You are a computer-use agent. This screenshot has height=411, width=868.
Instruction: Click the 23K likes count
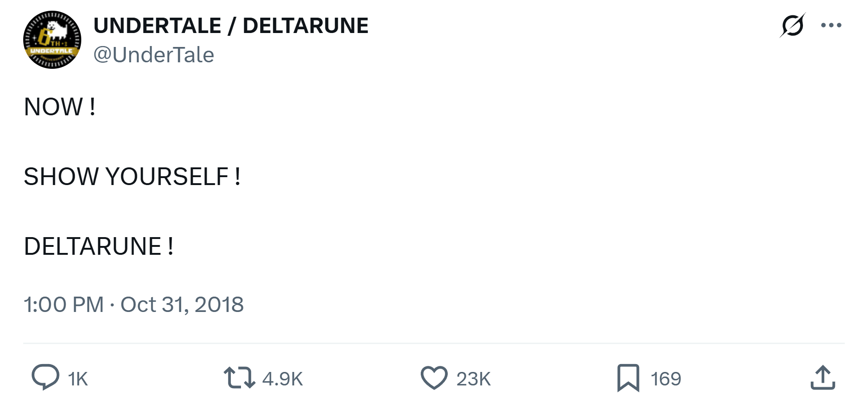click(473, 379)
